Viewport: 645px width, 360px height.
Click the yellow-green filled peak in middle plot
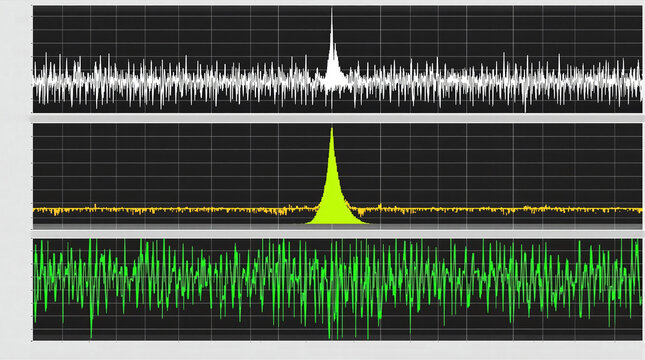(x=336, y=176)
